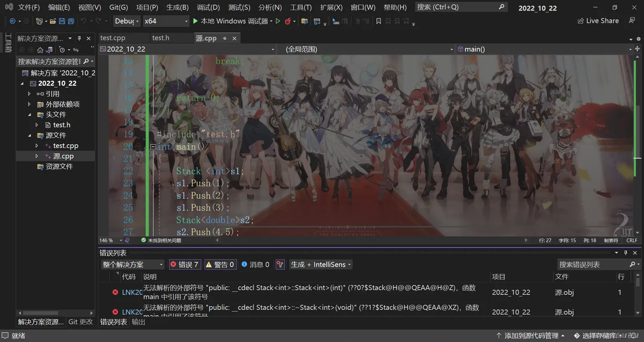Open the 文件(F) menu
The image size is (644, 342).
(29, 7)
